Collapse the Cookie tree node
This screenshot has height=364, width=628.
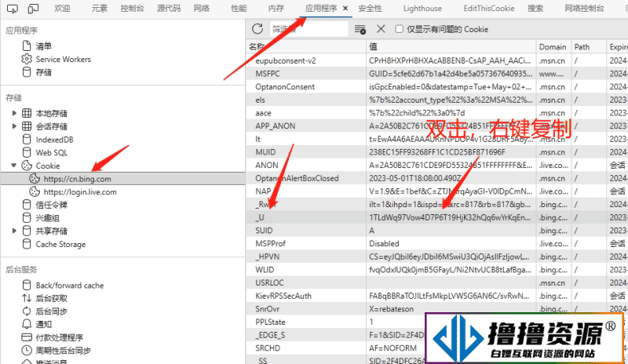14,166
